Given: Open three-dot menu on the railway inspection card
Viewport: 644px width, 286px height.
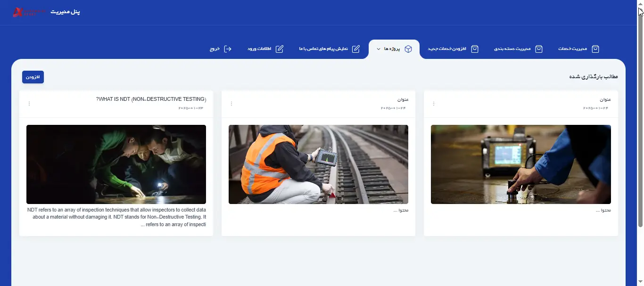Looking at the screenshot, I should [231, 104].
